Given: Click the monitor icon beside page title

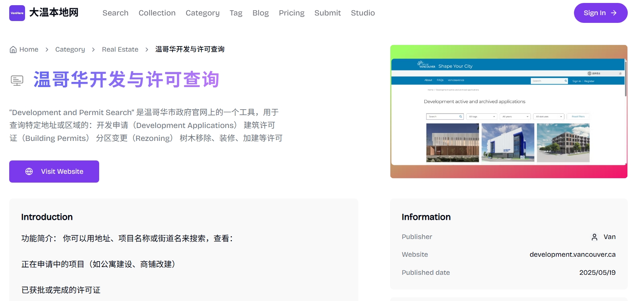Looking at the screenshot, I should 17,80.
